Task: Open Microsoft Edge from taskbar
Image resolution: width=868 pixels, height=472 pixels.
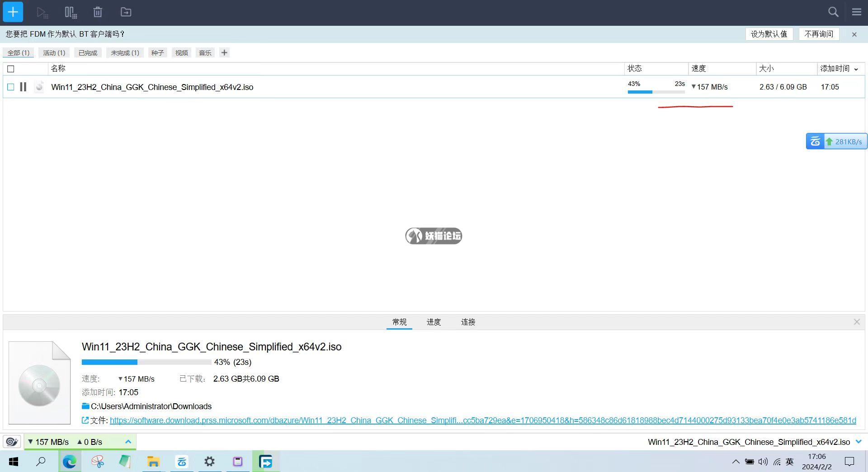Action: (x=69, y=462)
